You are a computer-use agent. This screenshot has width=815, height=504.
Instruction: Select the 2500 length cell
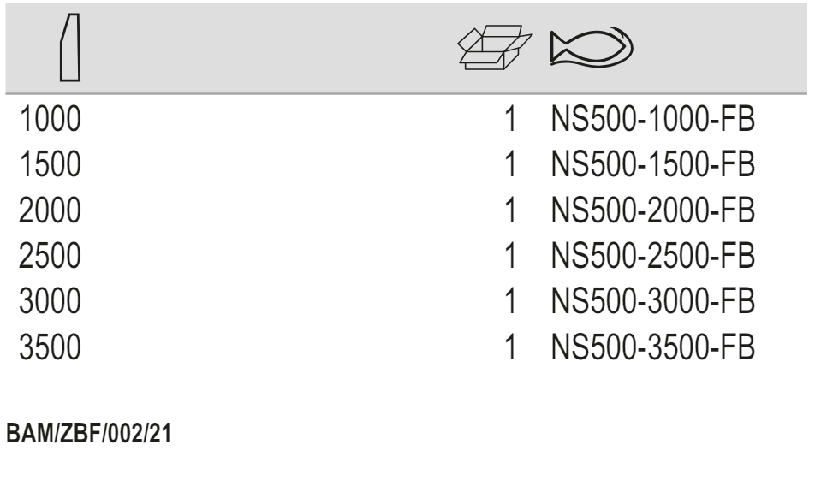(x=51, y=252)
